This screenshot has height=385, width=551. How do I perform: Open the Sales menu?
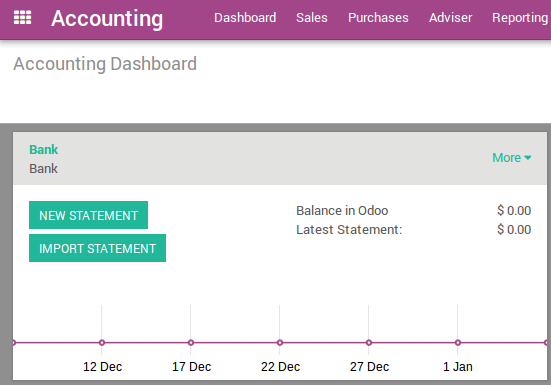tap(312, 18)
